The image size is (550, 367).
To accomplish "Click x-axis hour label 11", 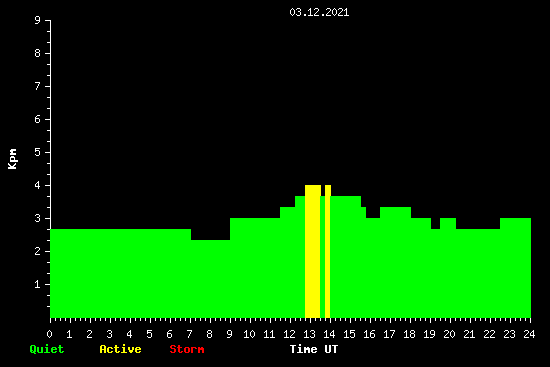I will click(269, 334).
